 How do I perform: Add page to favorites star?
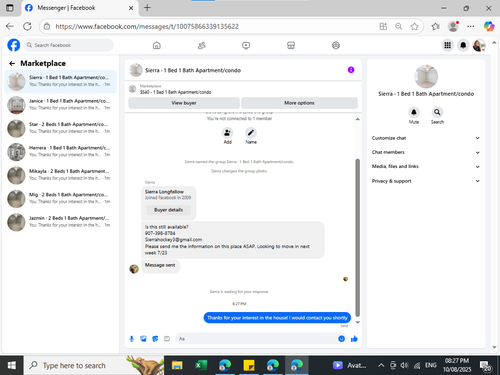(x=414, y=26)
